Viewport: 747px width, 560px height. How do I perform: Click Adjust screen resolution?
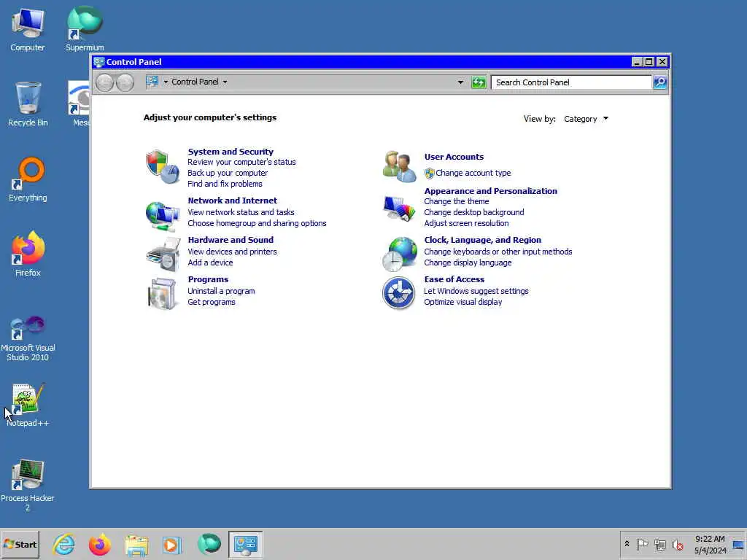click(x=466, y=223)
